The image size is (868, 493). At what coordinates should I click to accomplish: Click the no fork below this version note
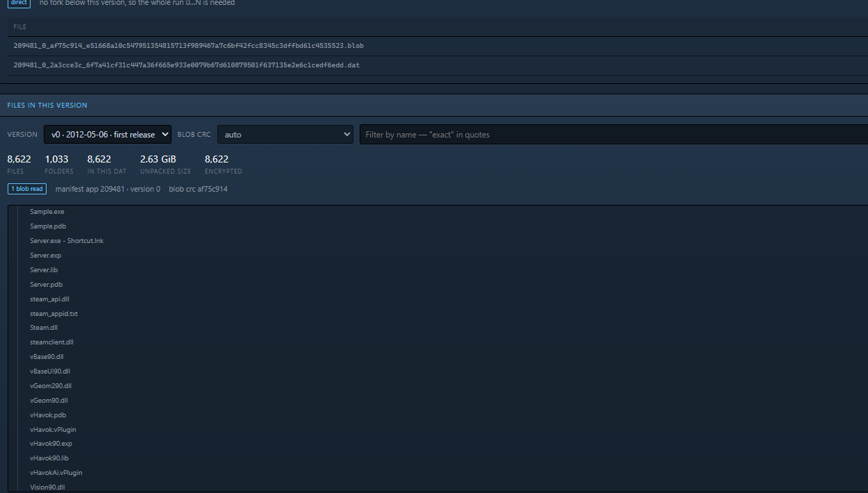pyautogui.click(x=137, y=3)
